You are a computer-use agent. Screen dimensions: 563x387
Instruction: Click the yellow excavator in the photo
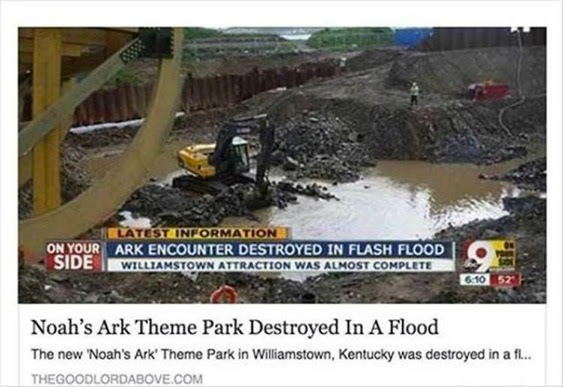(x=226, y=155)
